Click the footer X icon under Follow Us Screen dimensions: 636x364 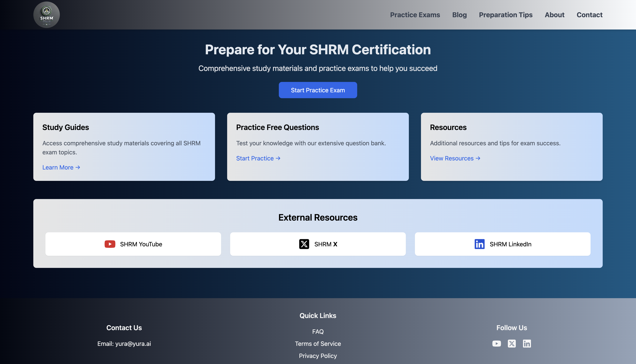pos(512,344)
